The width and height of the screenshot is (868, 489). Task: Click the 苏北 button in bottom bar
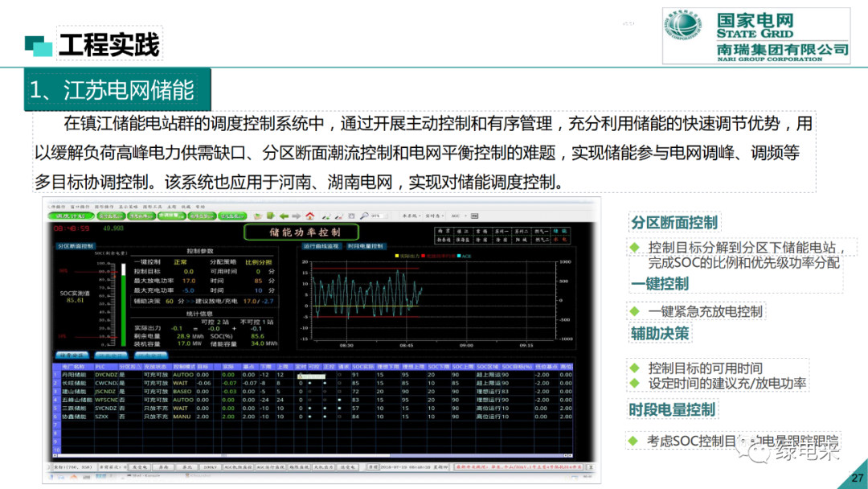[x=186, y=466]
